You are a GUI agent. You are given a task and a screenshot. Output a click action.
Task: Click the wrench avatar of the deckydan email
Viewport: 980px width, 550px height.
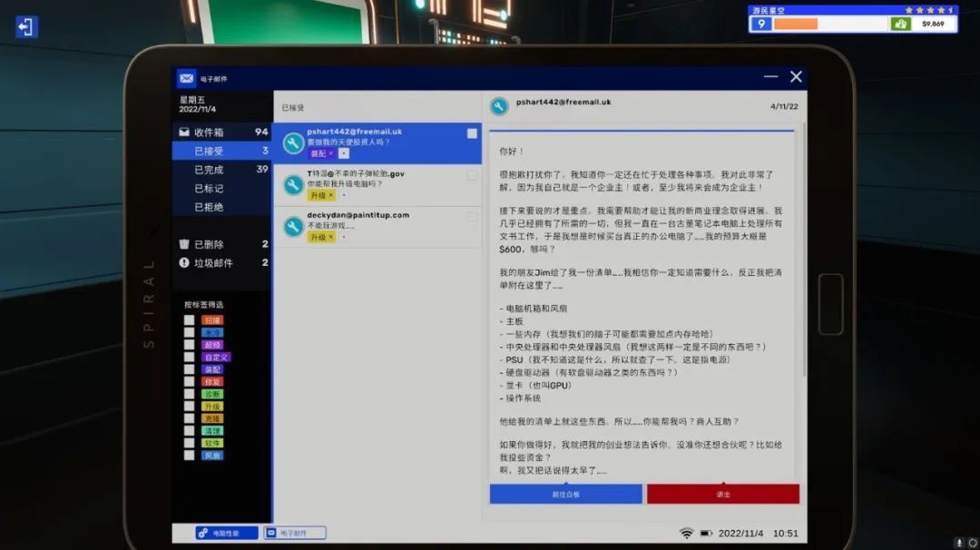[x=292, y=226]
